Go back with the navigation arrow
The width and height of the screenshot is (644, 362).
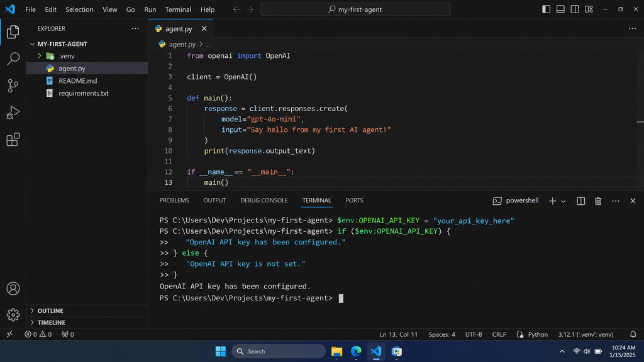coord(236,9)
